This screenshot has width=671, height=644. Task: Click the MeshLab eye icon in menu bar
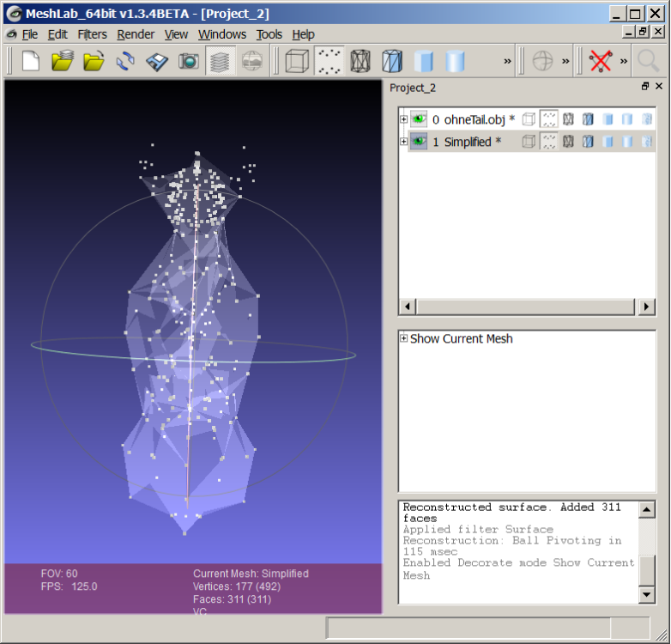[x=11, y=34]
